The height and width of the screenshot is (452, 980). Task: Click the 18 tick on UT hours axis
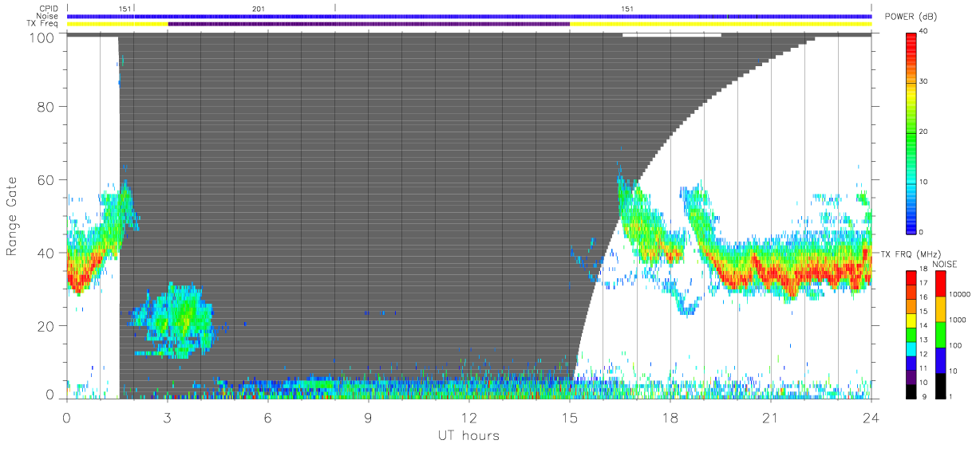[670, 418]
